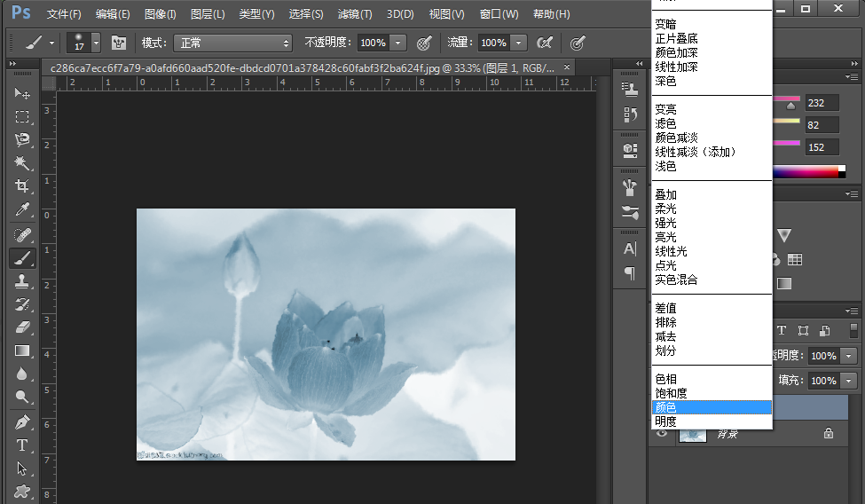This screenshot has height=504, width=865.
Task: Open the 模式 blend mode dropdown
Action: [x=232, y=43]
